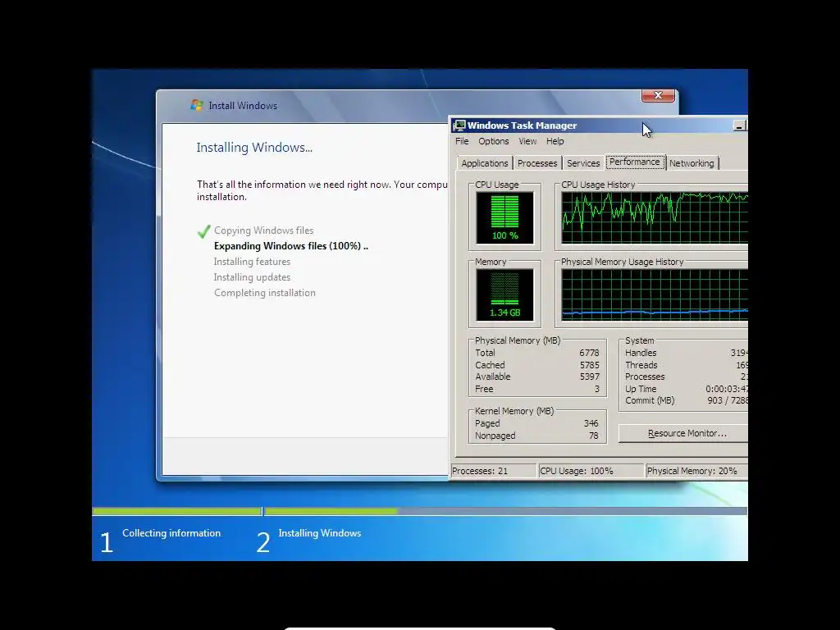Open the Help menu in Task Manager
The image size is (840, 630).
(555, 141)
